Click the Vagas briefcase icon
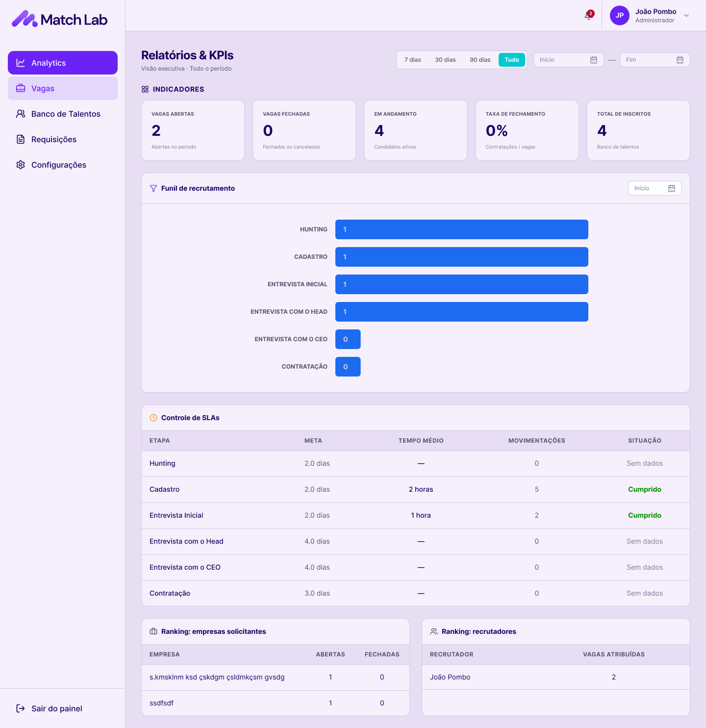This screenshot has height=728, width=706. pos(21,88)
